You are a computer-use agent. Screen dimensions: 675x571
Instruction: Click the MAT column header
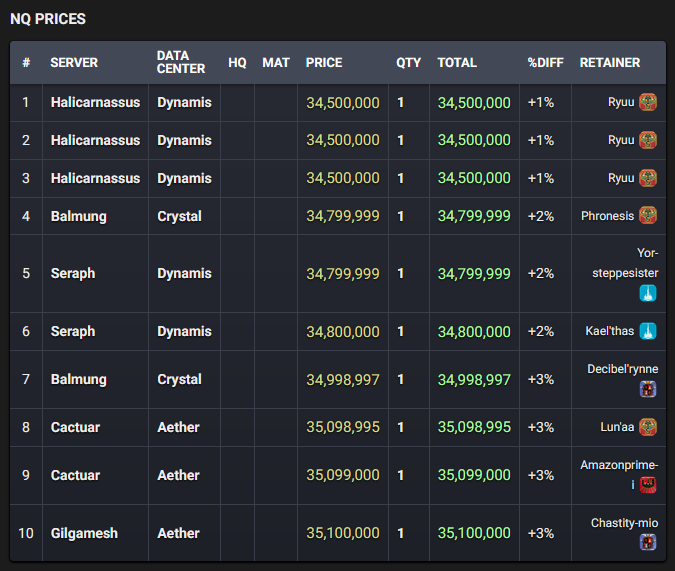[x=276, y=62]
